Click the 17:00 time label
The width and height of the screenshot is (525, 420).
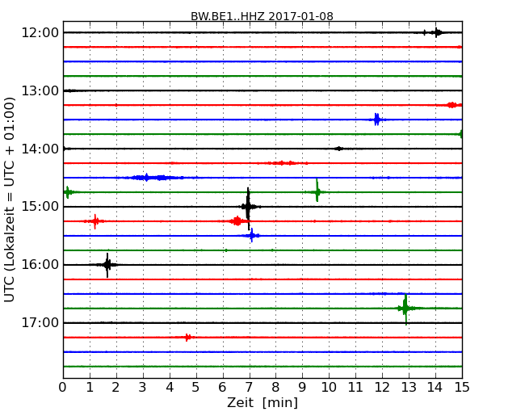40,323
